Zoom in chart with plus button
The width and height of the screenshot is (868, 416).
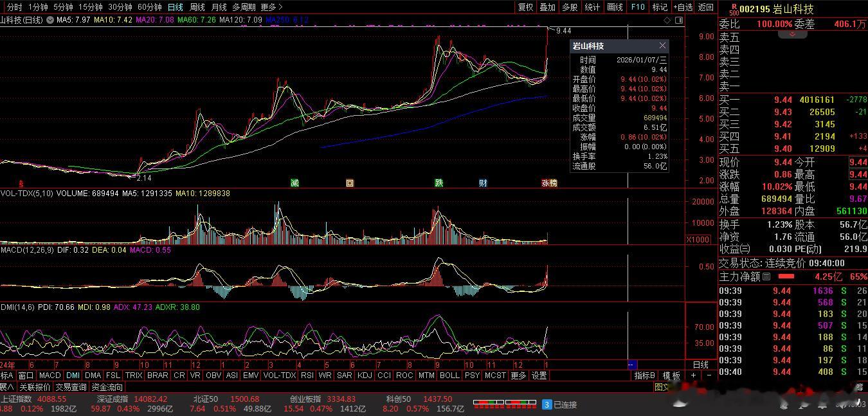(x=694, y=375)
